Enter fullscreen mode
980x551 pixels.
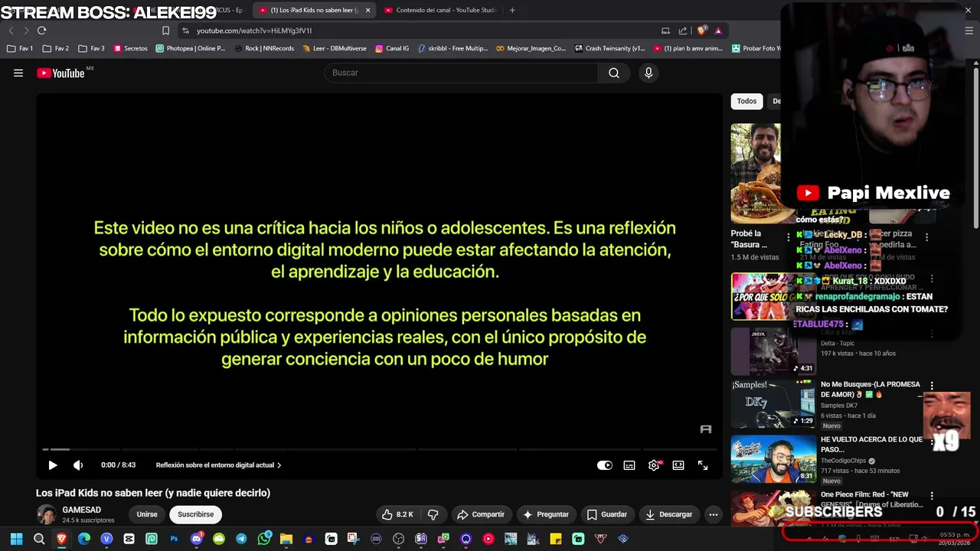(x=703, y=465)
